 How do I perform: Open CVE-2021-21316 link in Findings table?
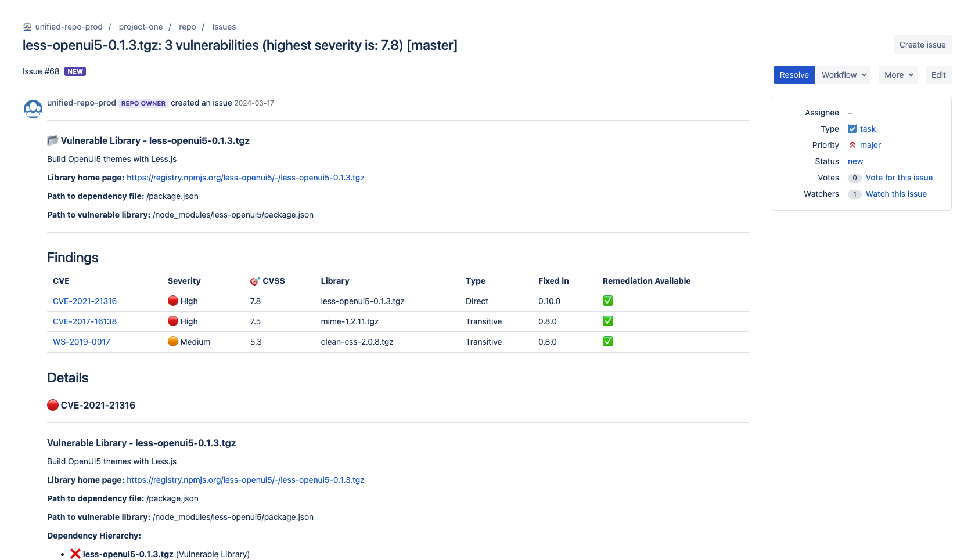tap(85, 301)
